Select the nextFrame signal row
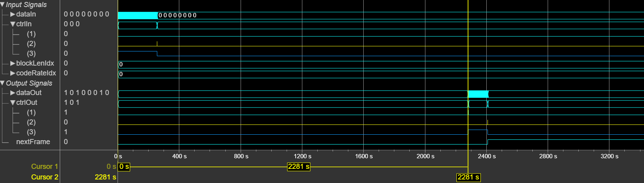644x183 pixels. [x=33, y=142]
